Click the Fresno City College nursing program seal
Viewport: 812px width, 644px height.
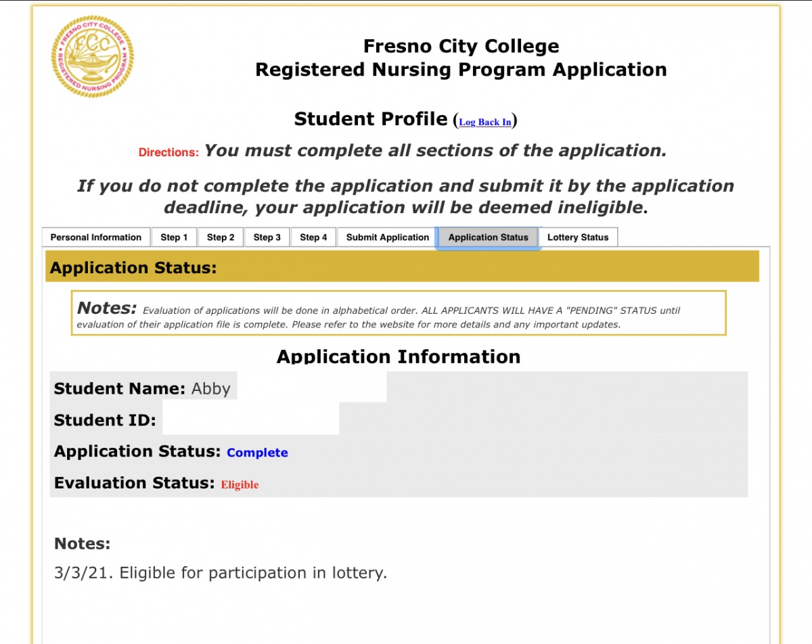[93, 56]
